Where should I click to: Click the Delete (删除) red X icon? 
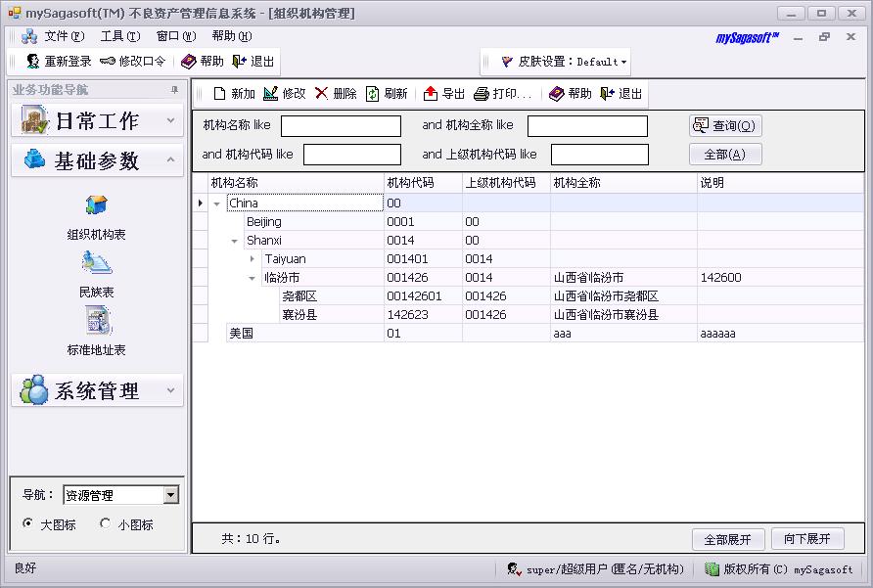coord(321,93)
